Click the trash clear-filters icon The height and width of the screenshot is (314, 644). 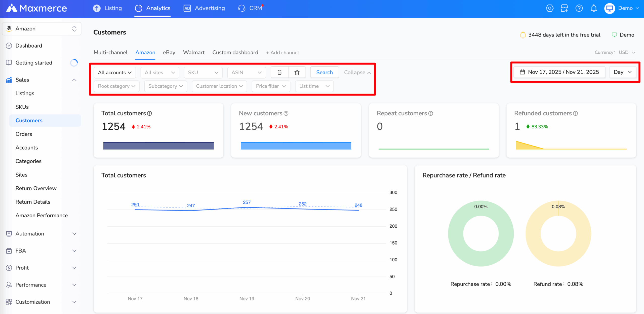[x=279, y=73]
